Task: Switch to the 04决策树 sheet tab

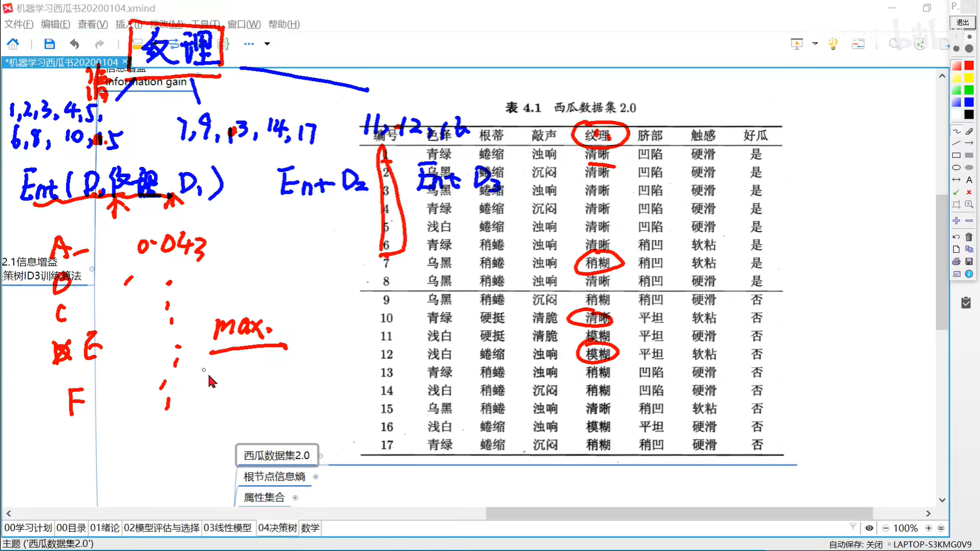Action: 277,528
